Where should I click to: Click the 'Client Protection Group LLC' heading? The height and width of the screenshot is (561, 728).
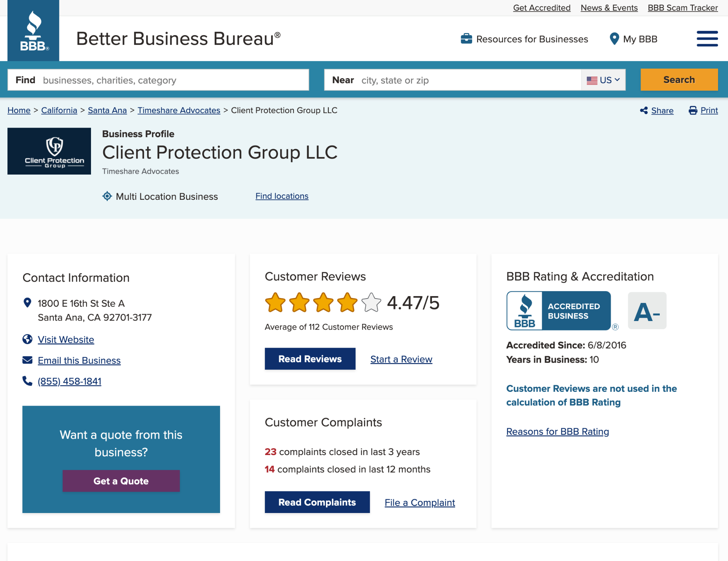(220, 152)
